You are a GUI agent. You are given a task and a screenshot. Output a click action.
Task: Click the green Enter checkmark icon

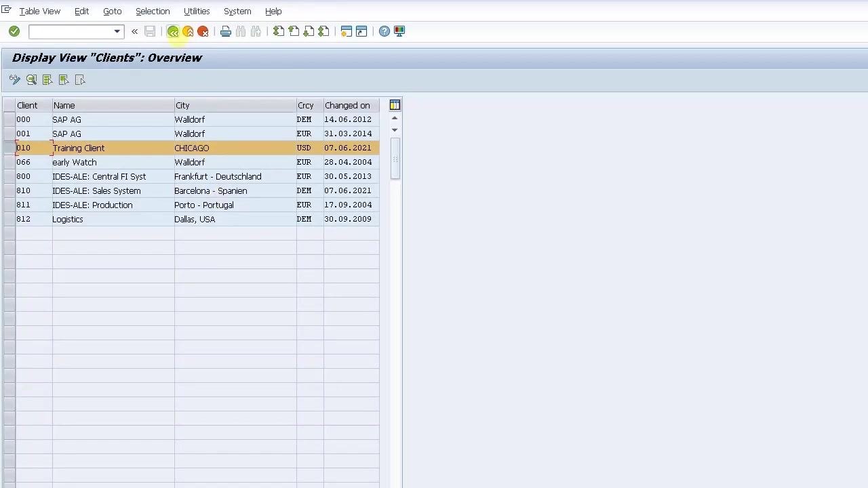[14, 31]
